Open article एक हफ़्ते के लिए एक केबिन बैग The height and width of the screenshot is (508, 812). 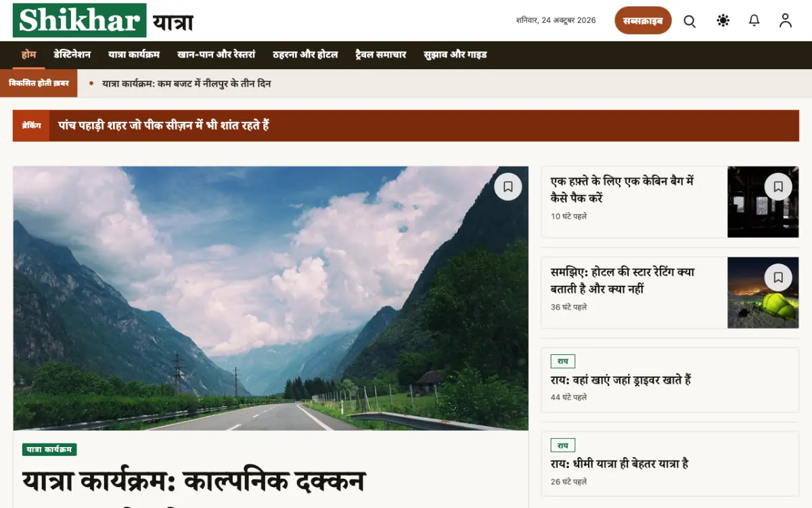tap(622, 190)
